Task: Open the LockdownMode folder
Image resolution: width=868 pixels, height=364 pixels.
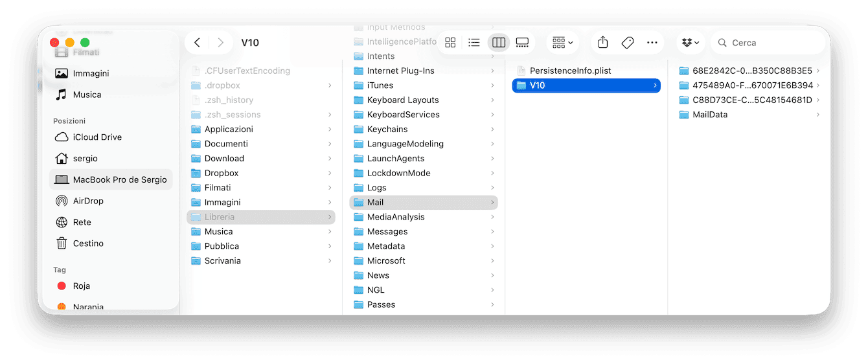Action: (x=424, y=173)
